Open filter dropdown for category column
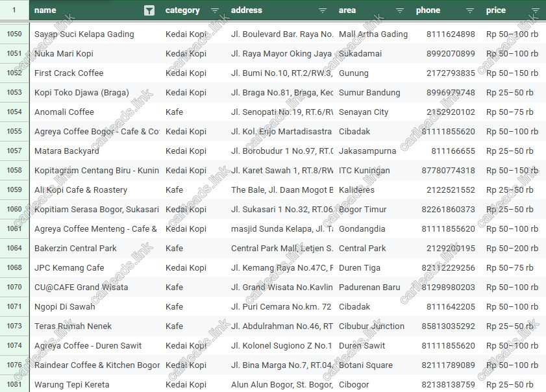Screen dimensions: 546x392 click(x=215, y=11)
